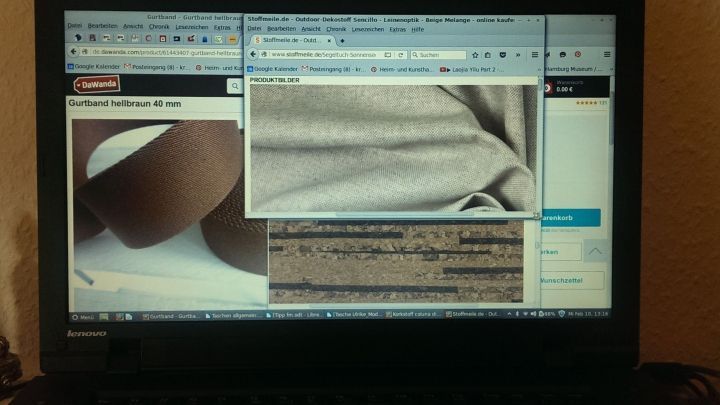Open Lesezeichen menu in Stoffmeile window
The width and height of the screenshot is (720, 405).
368,29
